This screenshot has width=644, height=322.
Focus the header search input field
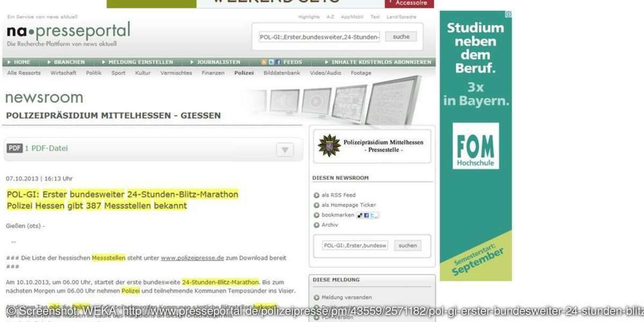319,37
